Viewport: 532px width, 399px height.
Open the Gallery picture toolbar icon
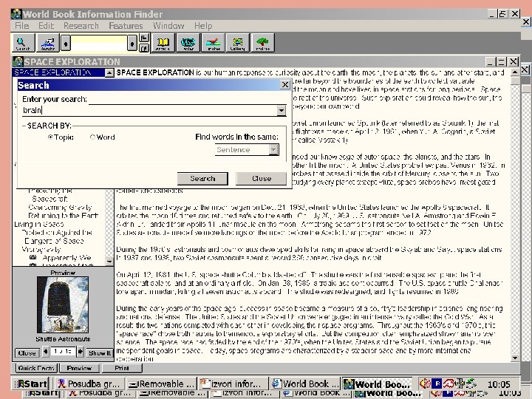[x=237, y=43]
